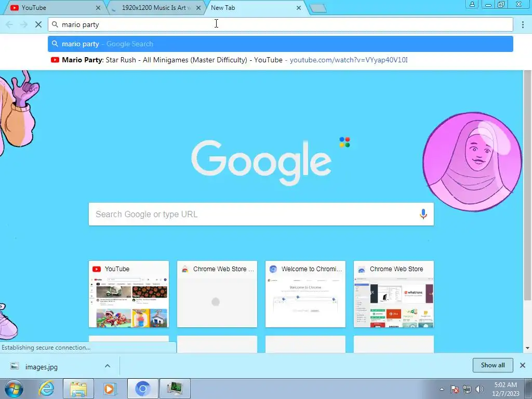Screen dimensions: 532x399
Task: Click the Google logo
Action: pyautogui.click(x=261, y=163)
